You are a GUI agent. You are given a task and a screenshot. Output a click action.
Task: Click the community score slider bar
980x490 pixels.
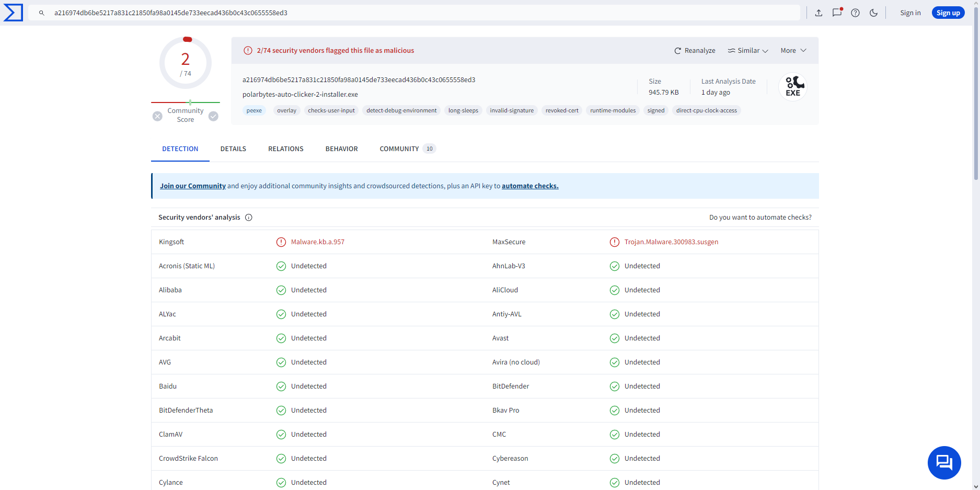186,102
